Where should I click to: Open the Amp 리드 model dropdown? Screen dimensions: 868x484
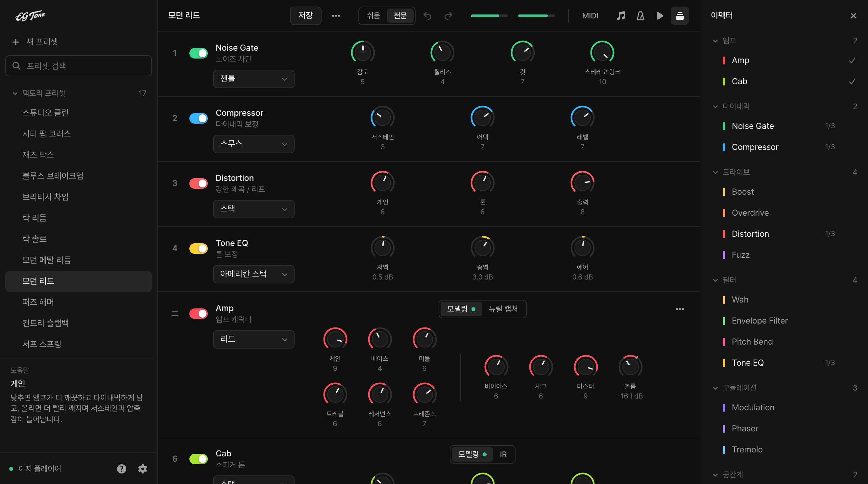click(x=253, y=339)
